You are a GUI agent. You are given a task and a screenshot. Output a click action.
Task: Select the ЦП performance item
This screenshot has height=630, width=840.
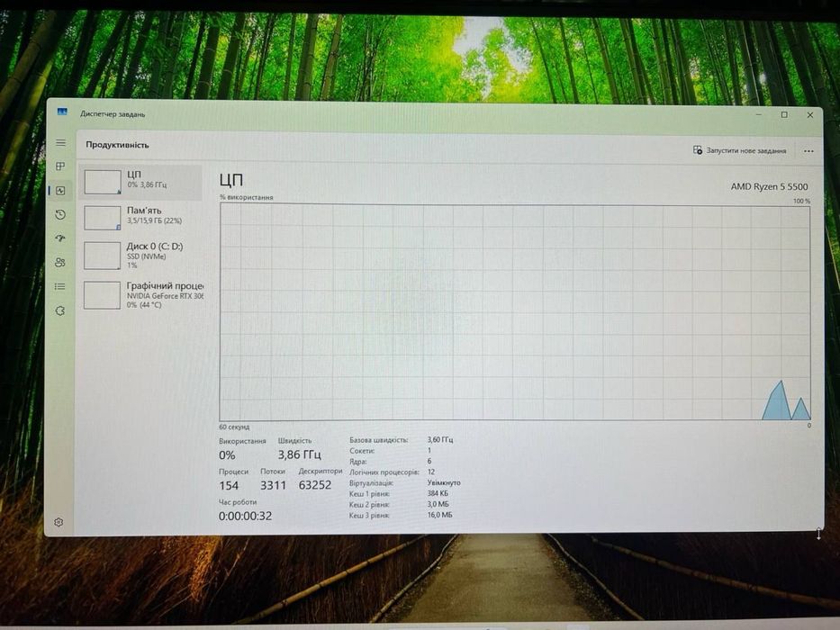click(140, 182)
